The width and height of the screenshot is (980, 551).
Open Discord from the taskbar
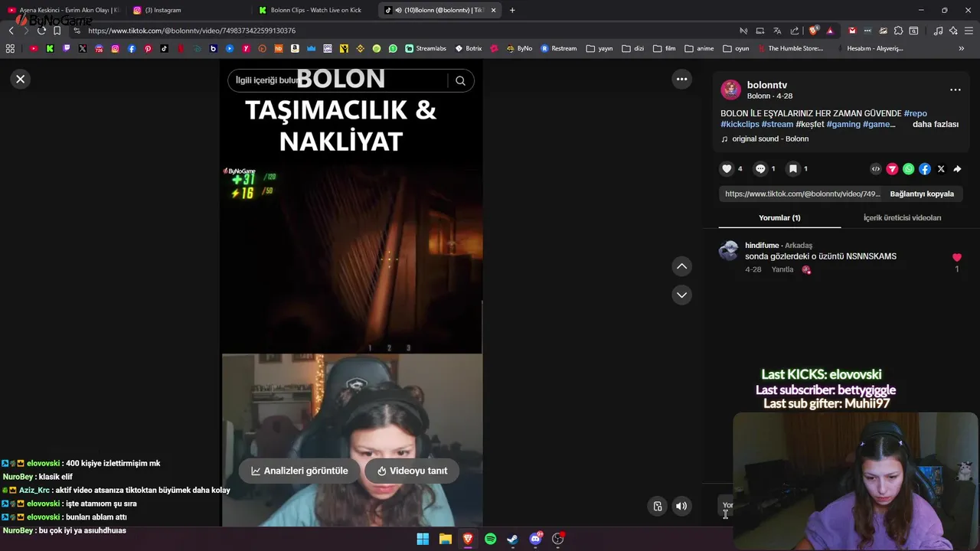pyautogui.click(x=536, y=539)
